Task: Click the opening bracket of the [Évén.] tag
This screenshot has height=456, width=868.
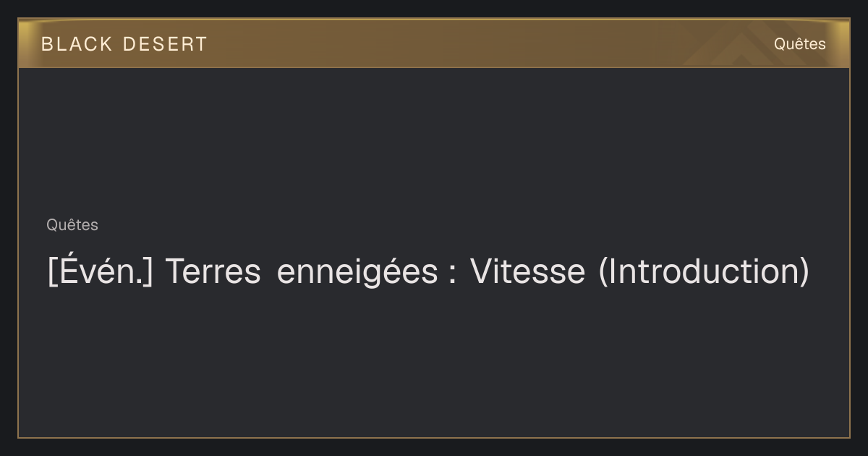Action: click(x=51, y=272)
